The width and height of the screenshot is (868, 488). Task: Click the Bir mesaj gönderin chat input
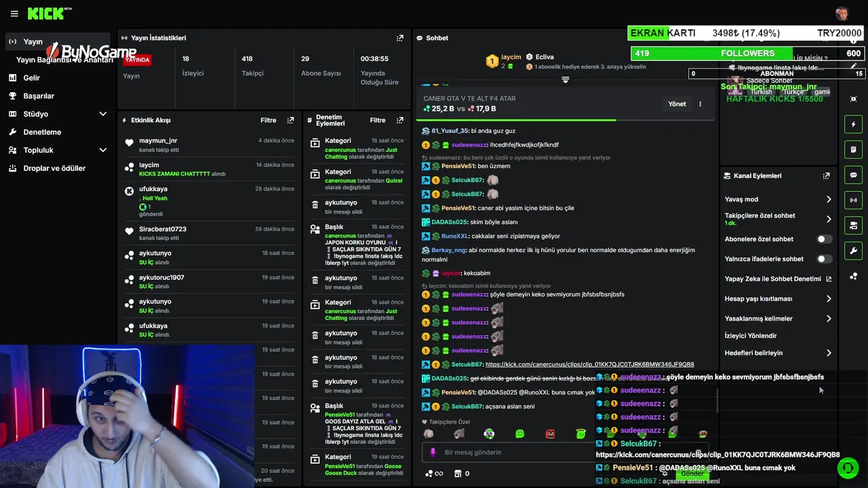click(515, 452)
